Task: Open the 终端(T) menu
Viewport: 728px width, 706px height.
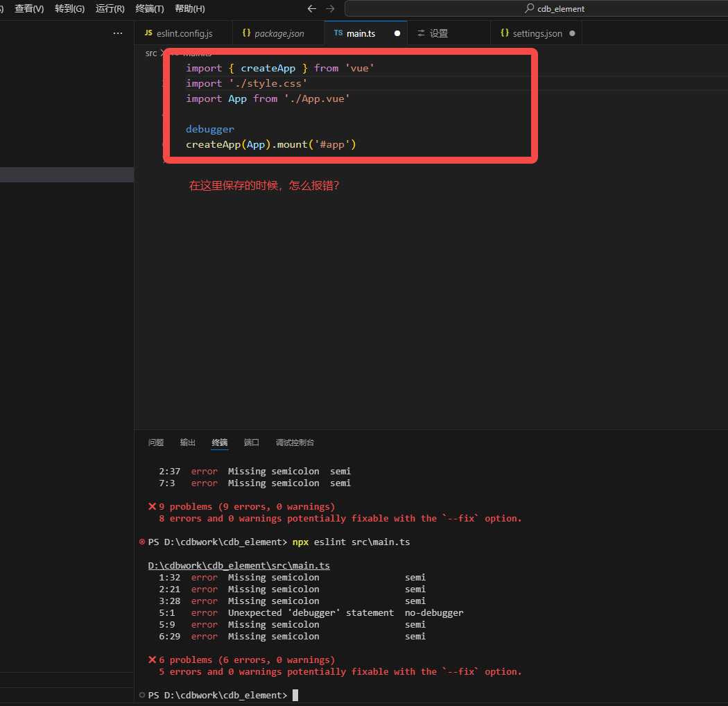Action: [150, 9]
